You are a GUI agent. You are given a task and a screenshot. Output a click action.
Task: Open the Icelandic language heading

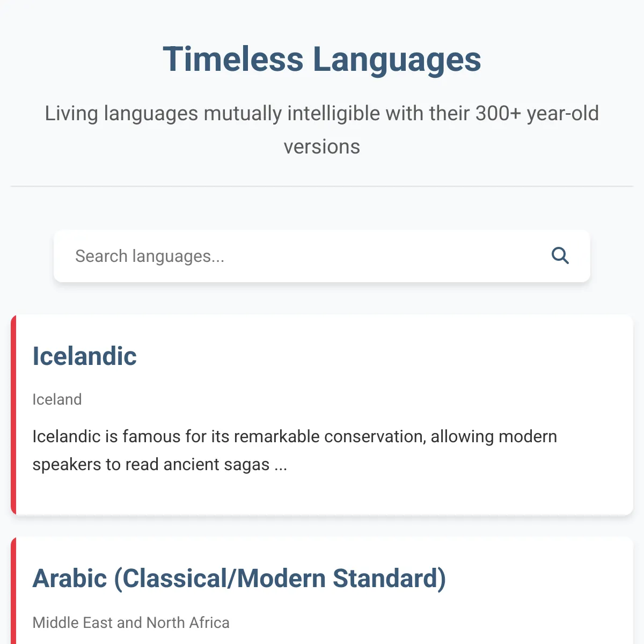click(85, 356)
